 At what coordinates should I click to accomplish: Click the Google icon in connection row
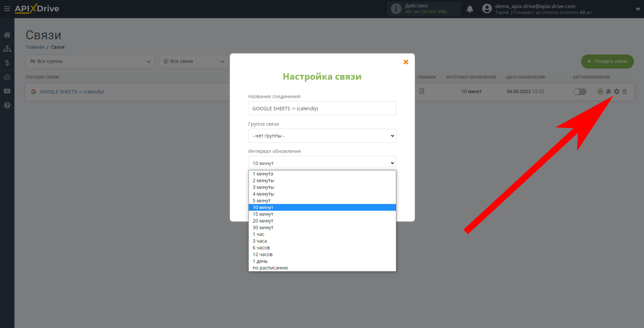coord(34,92)
